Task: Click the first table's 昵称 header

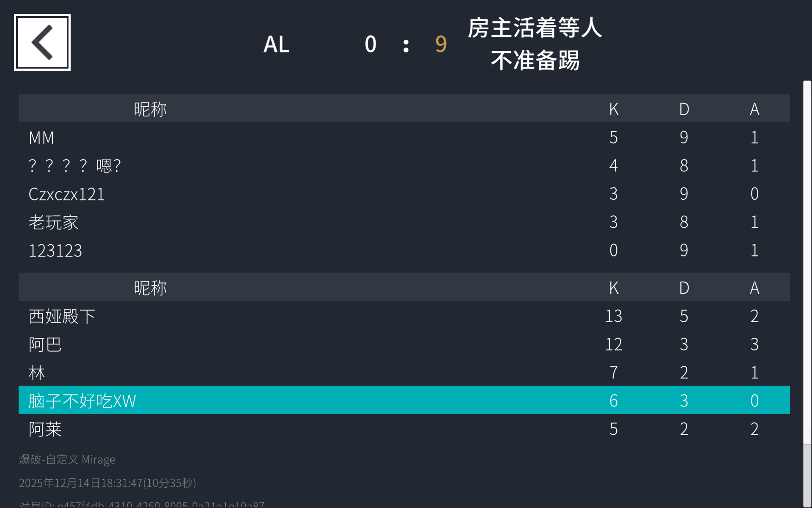Action: [x=150, y=109]
